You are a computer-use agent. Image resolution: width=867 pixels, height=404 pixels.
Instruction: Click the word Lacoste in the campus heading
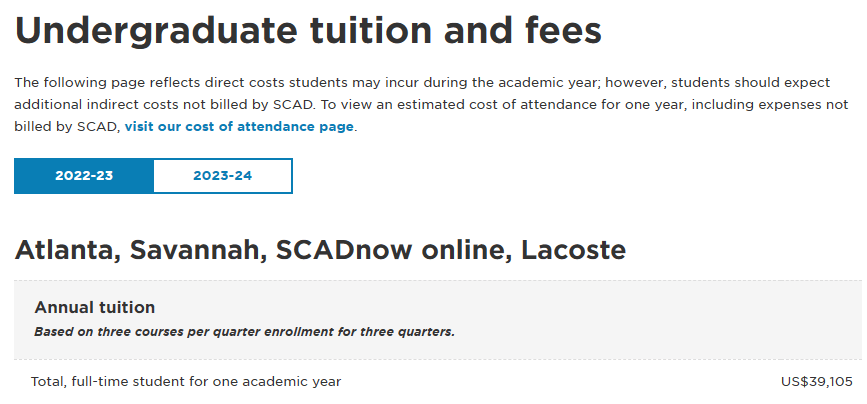(573, 250)
